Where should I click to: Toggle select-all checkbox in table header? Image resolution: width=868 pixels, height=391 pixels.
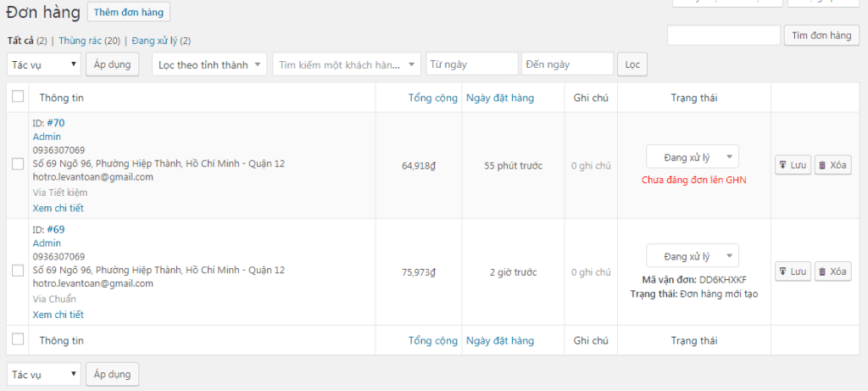click(x=18, y=97)
